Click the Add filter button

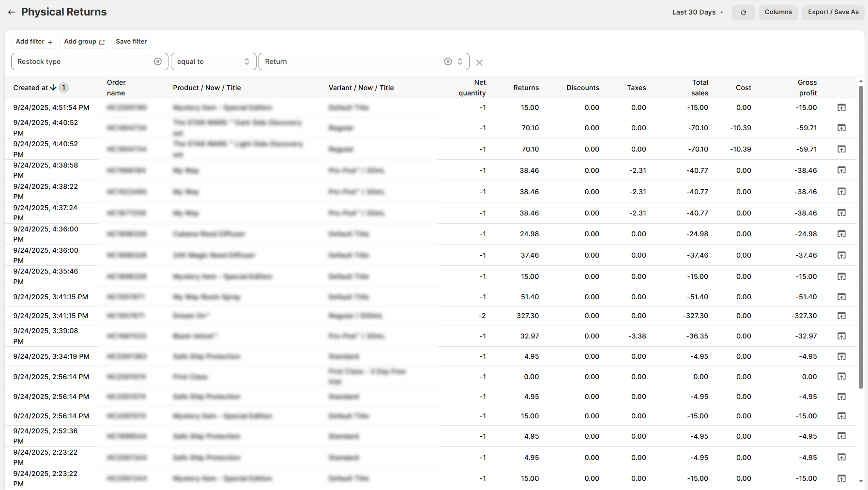pos(34,42)
